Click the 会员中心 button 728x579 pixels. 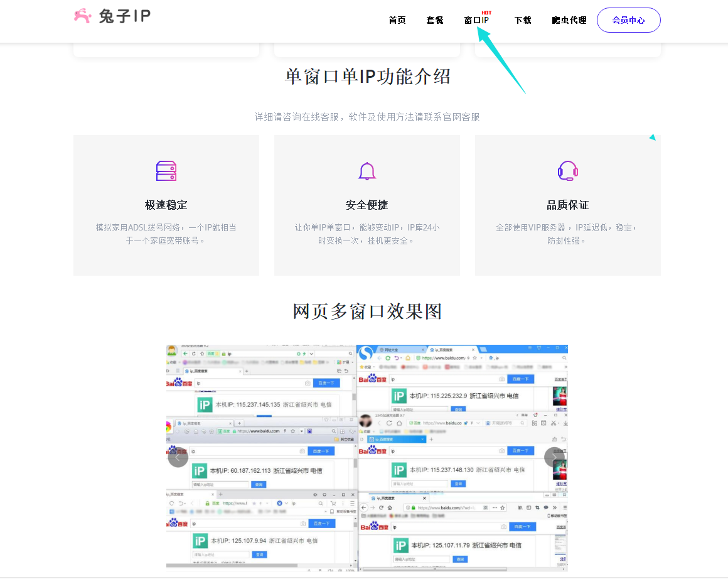[x=628, y=19]
